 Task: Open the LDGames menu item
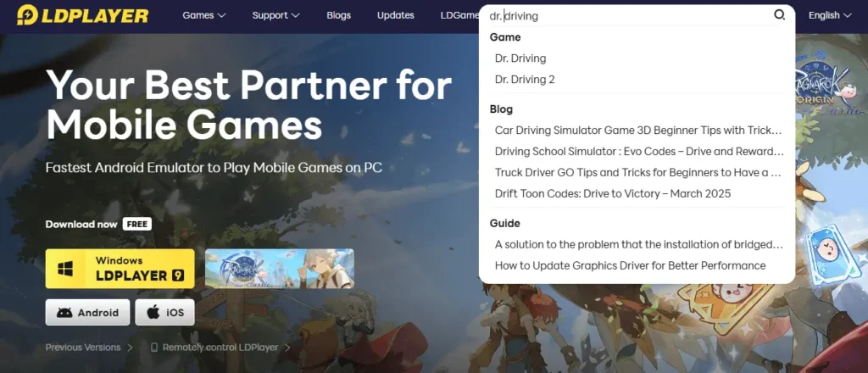click(x=460, y=15)
